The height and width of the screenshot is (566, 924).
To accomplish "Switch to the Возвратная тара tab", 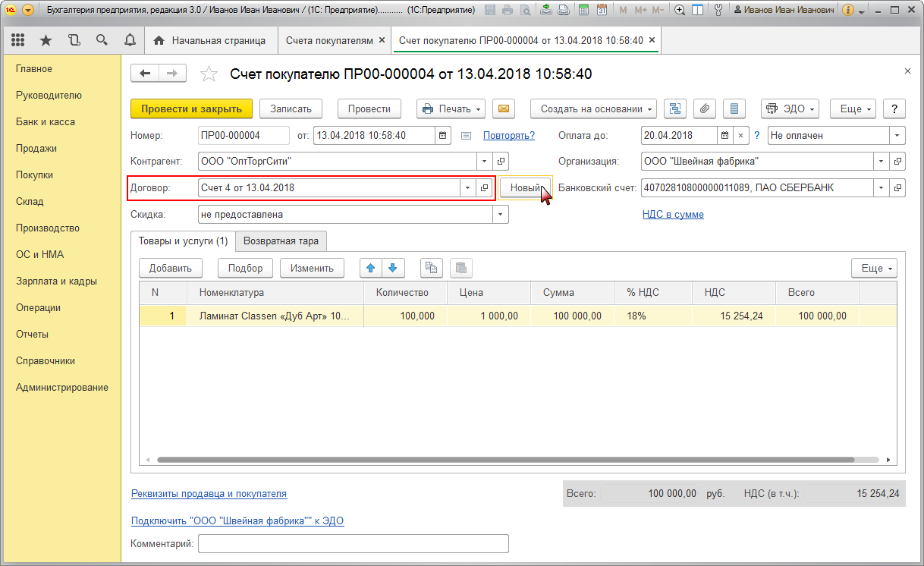I will (x=281, y=241).
